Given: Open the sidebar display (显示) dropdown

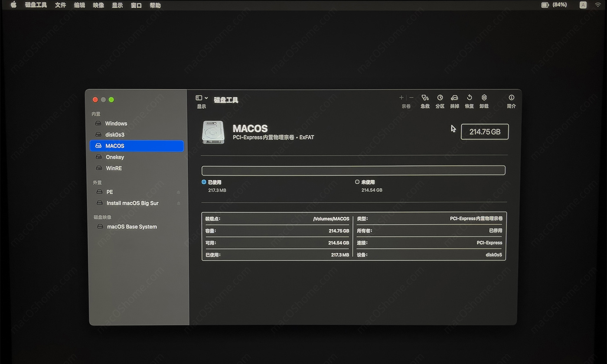Looking at the screenshot, I should coord(202,98).
